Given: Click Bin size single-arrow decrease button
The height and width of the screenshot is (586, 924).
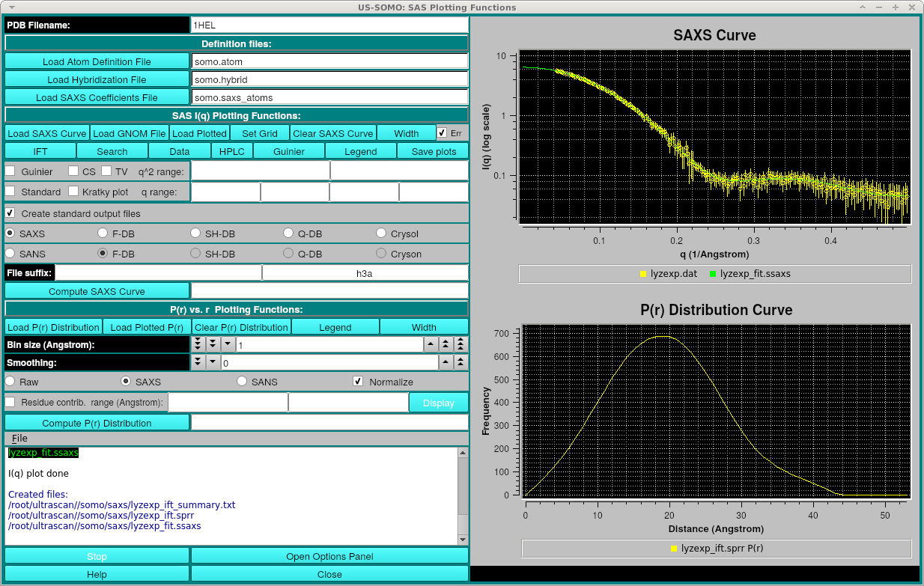Looking at the screenshot, I should pos(228,344).
